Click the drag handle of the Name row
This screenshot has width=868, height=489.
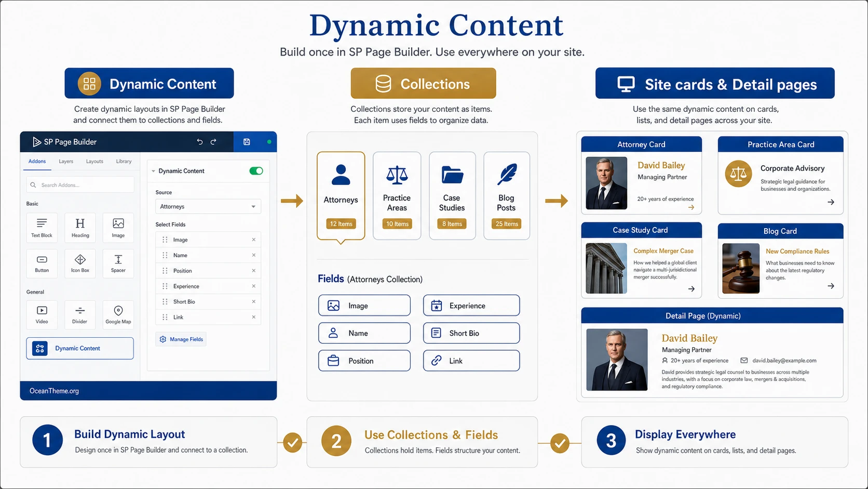click(165, 255)
